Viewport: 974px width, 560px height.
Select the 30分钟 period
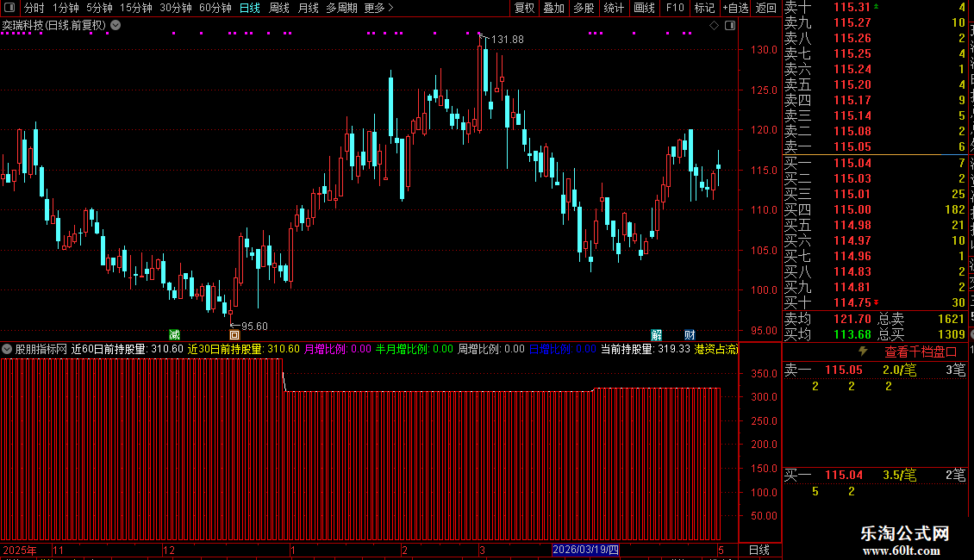pyautogui.click(x=176, y=8)
